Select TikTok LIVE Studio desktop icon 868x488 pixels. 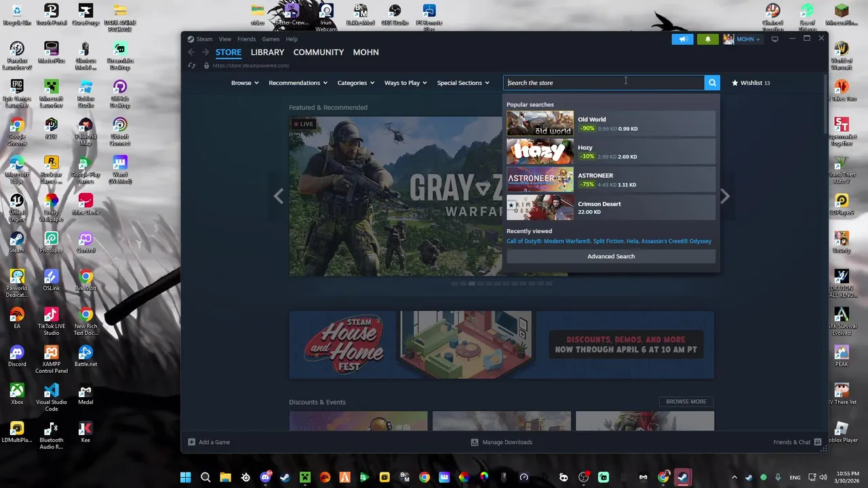pos(51,321)
